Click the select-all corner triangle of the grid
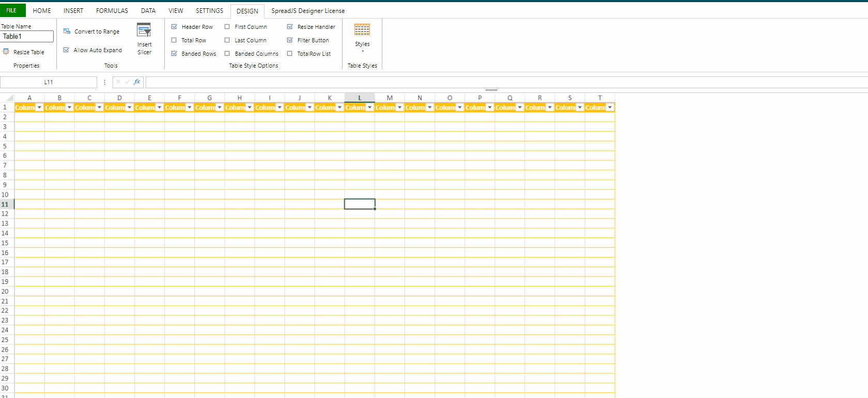Screen dimensions: 868x398 click(9, 98)
